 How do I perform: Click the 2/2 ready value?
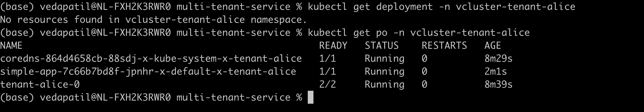click(x=327, y=85)
